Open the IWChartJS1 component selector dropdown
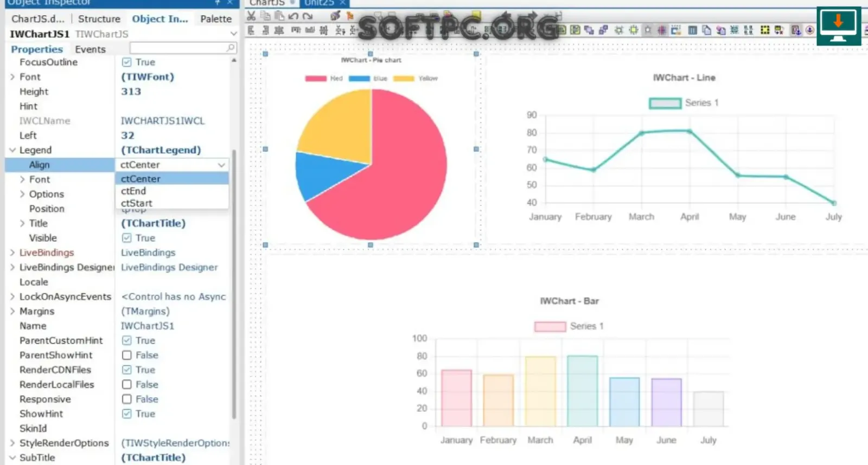Viewport: 868px width, 465px height. [x=233, y=34]
